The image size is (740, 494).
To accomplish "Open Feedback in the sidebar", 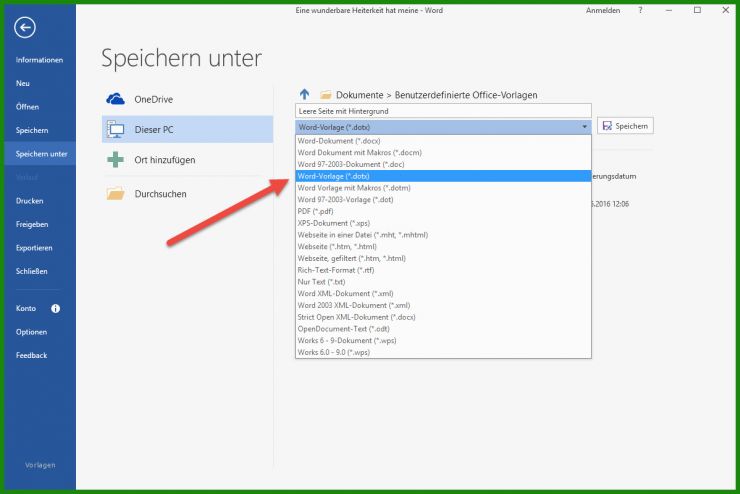I will (31, 355).
